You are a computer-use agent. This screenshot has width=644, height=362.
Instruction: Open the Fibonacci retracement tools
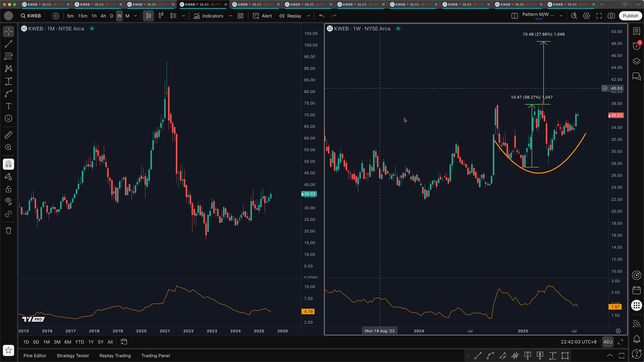[x=9, y=56]
